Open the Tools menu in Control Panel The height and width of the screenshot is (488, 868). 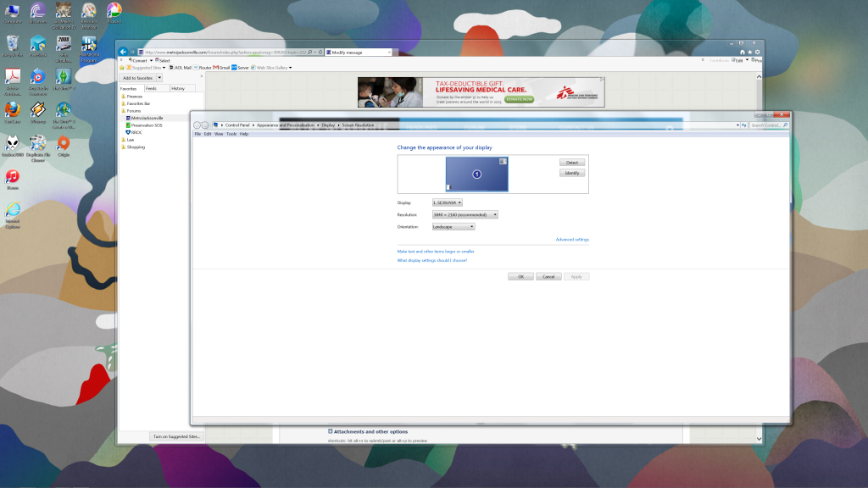click(231, 134)
